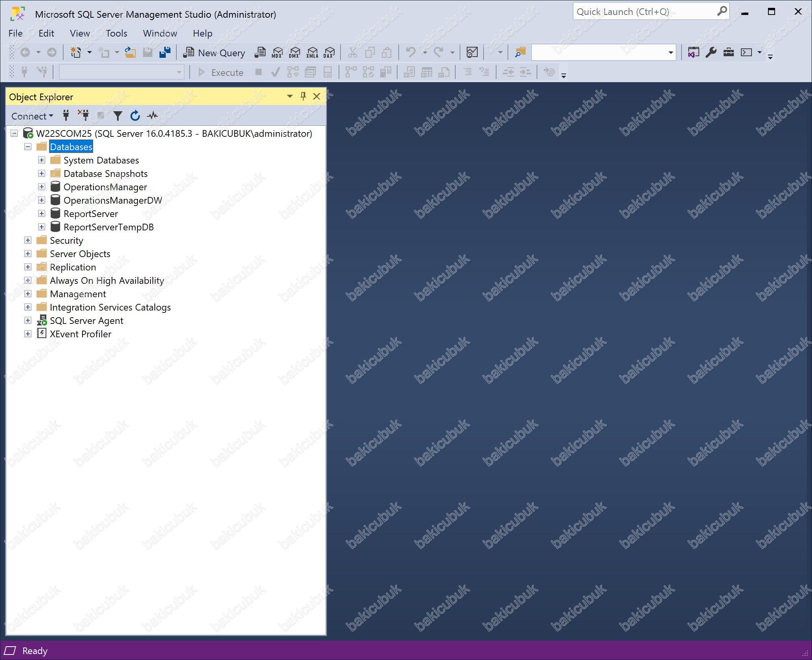Expand the Server Objects folder

[x=28, y=254]
